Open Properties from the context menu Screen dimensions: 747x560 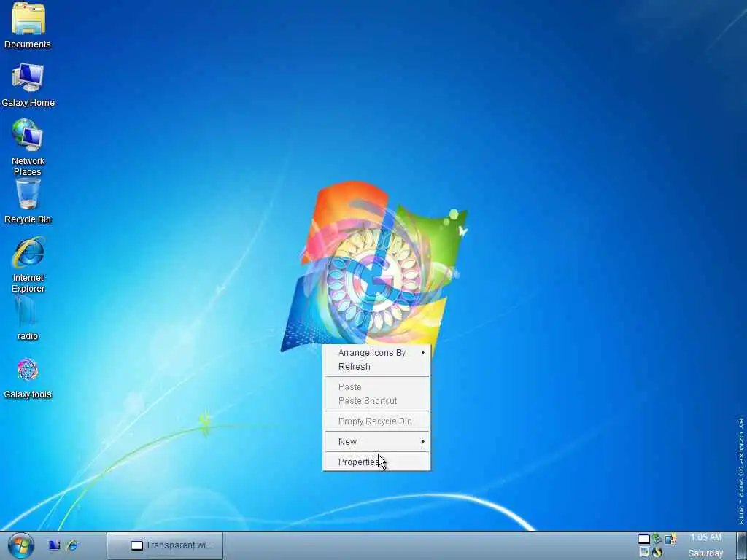376,462
